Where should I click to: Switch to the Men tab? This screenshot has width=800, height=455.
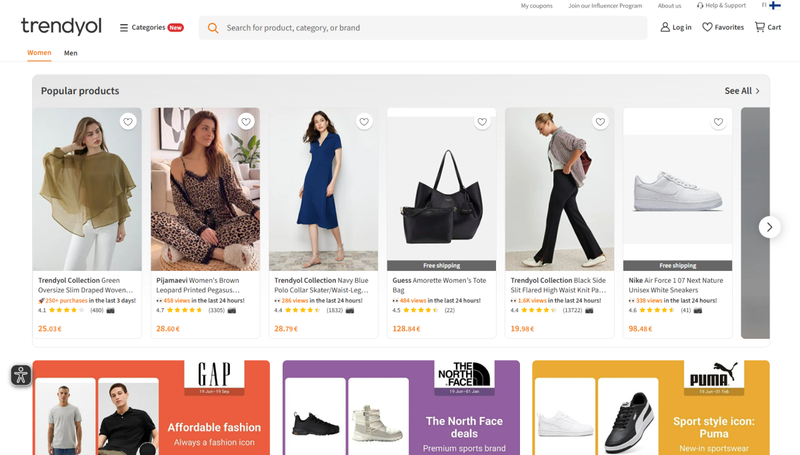[x=70, y=53]
